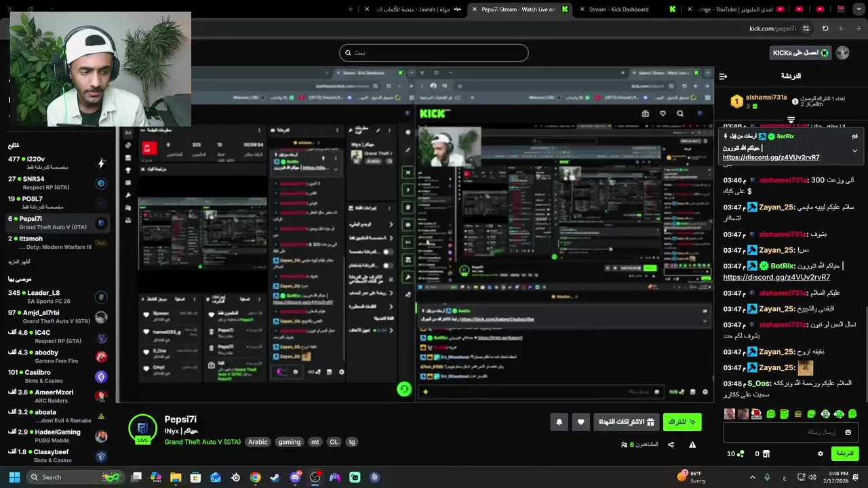Image resolution: width=868 pixels, height=488 pixels.
Task: Click the first green smiley emote in chat
Action: click(x=771, y=413)
